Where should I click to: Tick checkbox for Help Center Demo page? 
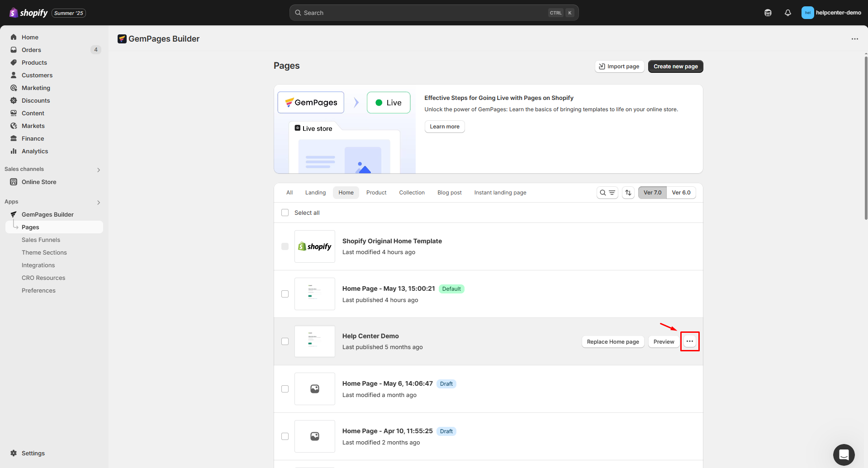[x=285, y=341]
